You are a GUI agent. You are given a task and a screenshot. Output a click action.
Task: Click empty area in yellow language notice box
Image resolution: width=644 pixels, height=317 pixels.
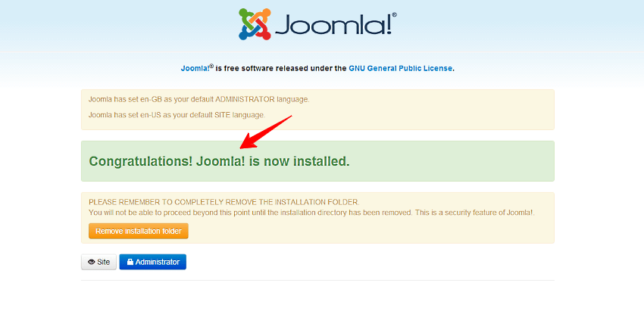pyautogui.click(x=431, y=109)
